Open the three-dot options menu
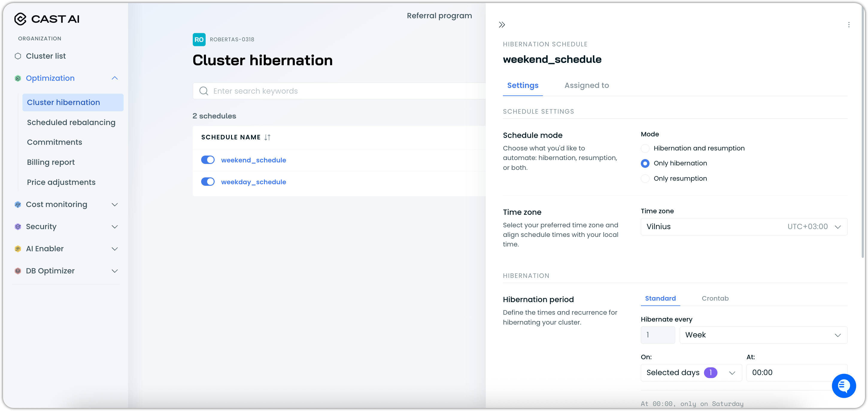This screenshot has height=411, width=868. click(x=849, y=25)
